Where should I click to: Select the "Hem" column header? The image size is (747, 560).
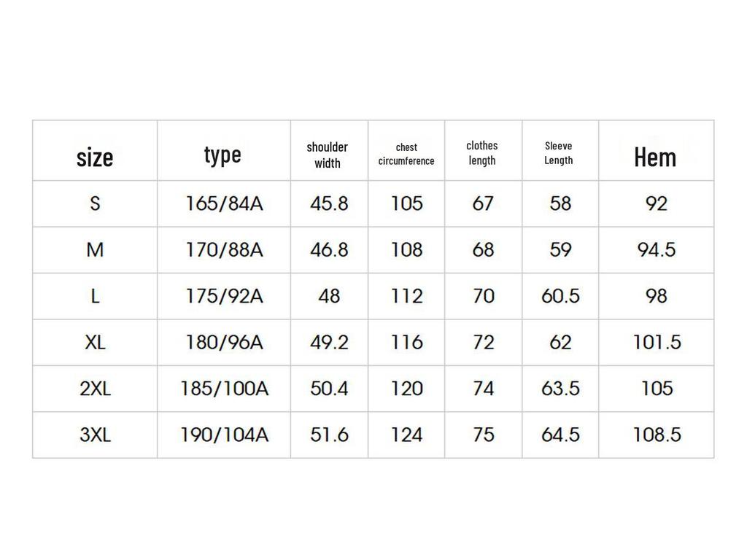655,157
